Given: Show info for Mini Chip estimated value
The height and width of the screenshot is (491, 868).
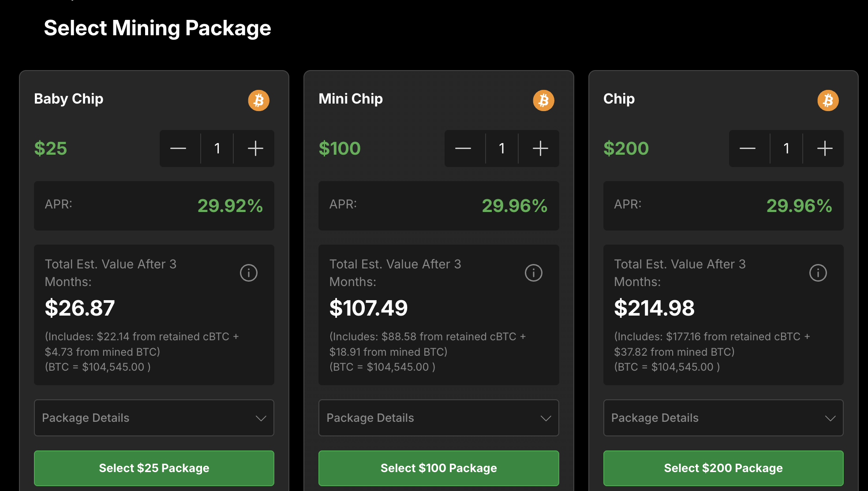Looking at the screenshot, I should tap(533, 273).
